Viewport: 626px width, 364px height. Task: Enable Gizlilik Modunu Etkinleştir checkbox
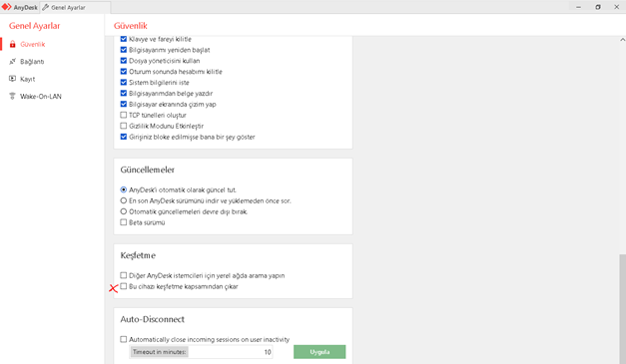point(124,126)
